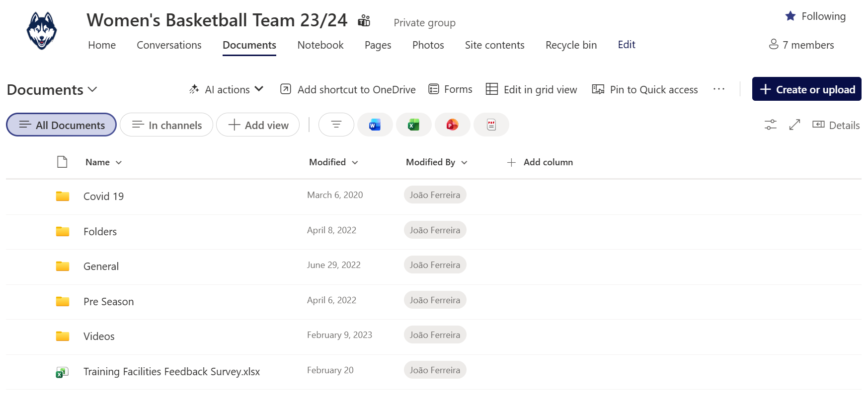Toggle the Following star for this site
The width and height of the screenshot is (868, 402).
[x=815, y=16]
